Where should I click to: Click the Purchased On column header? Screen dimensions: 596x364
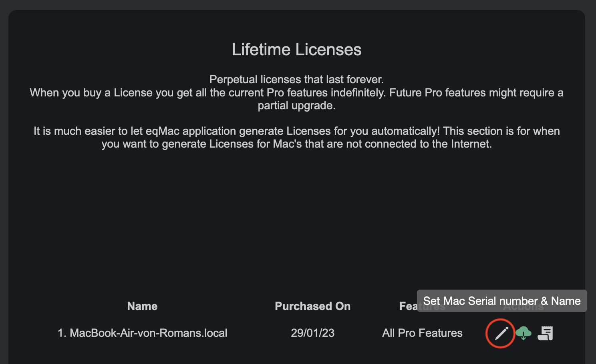point(312,306)
